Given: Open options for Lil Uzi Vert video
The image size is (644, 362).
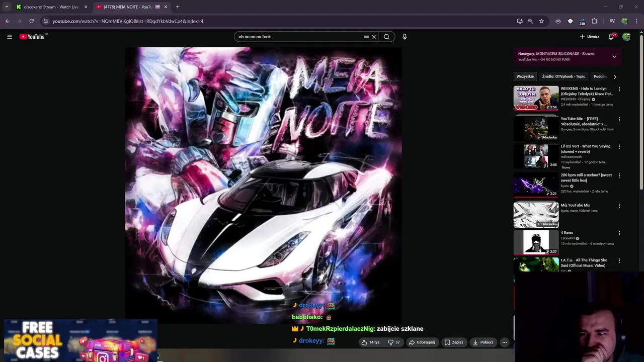Looking at the screenshot, I should (619, 147).
